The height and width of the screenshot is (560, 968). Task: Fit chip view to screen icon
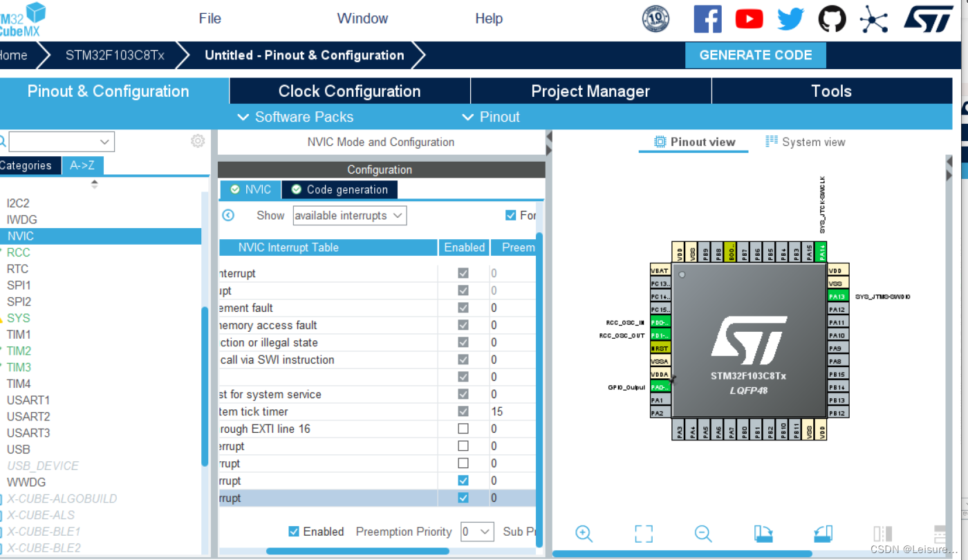[x=644, y=533]
